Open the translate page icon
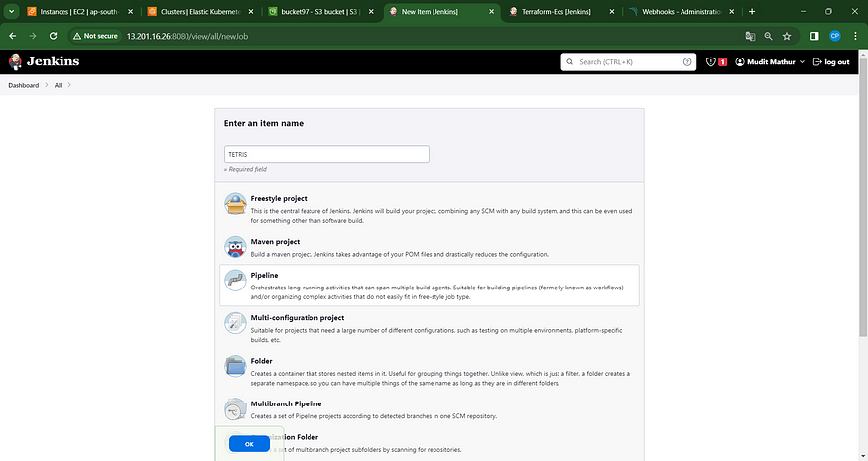The image size is (868, 461). pyautogui.click(x=750, y=36)
